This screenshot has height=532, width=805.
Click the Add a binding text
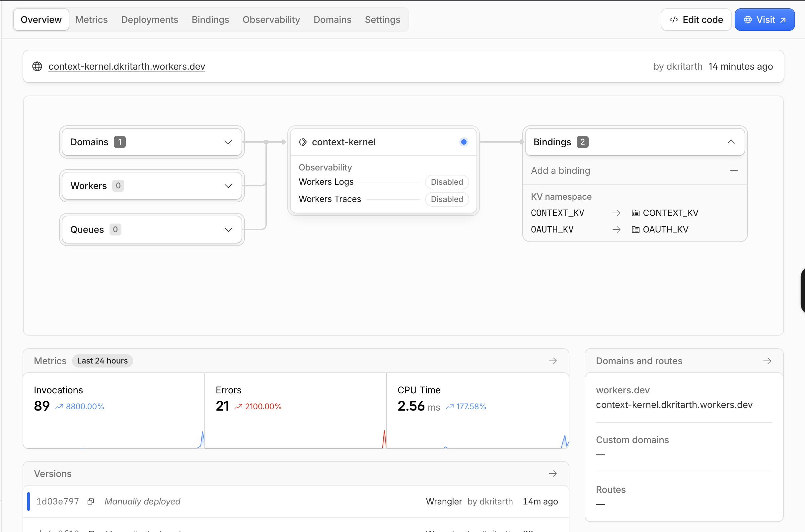pyautogui.click(x=561, y=171)
